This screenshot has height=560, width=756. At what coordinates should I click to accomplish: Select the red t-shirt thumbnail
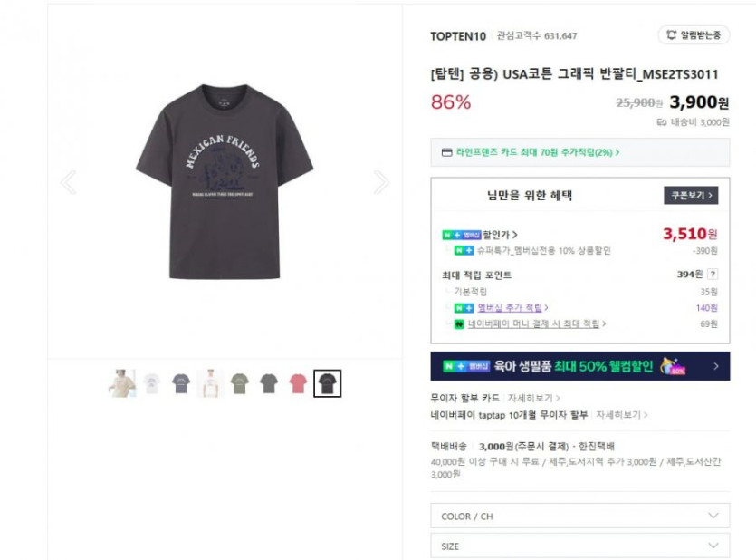298,384
